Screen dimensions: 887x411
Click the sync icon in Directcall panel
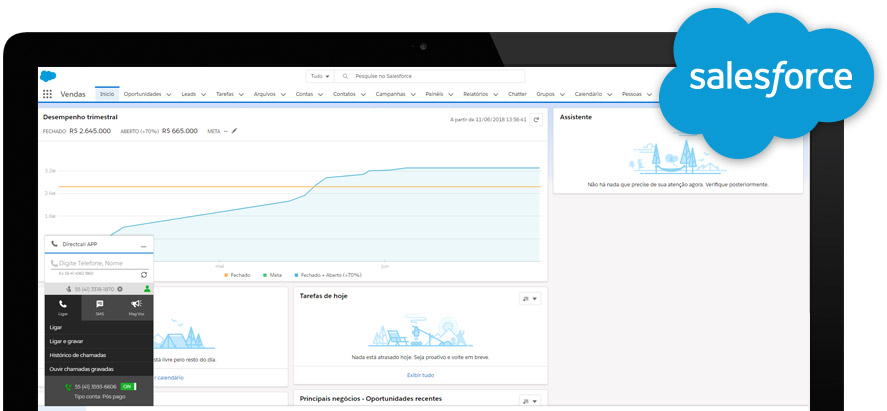pyautogui.click(x=144, y=274)
